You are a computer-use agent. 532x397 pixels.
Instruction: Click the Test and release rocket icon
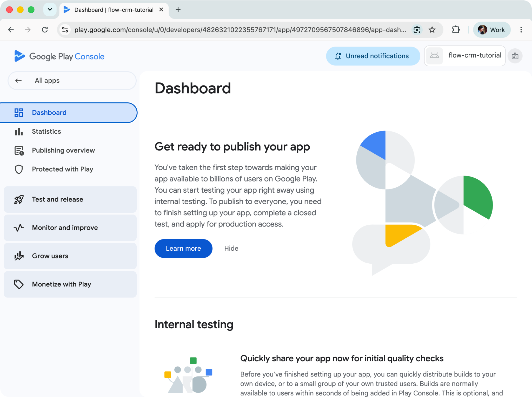[19, 199]
